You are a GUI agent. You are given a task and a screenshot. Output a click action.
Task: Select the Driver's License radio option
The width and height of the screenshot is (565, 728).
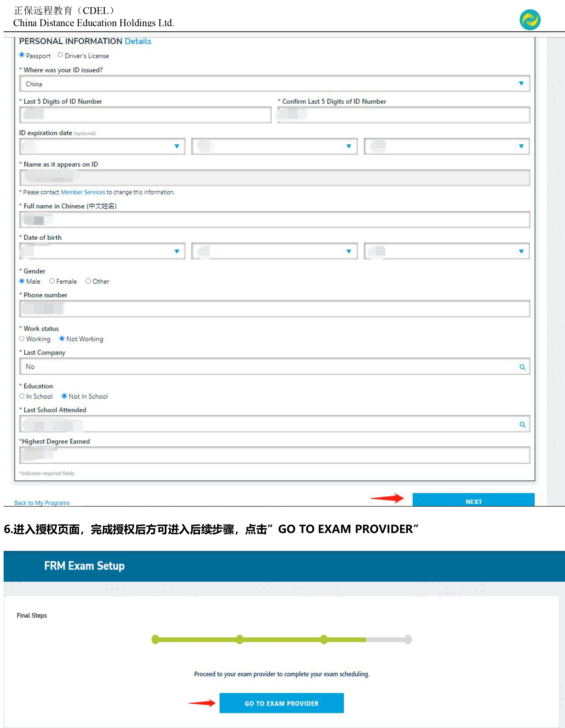pos(60,55)
